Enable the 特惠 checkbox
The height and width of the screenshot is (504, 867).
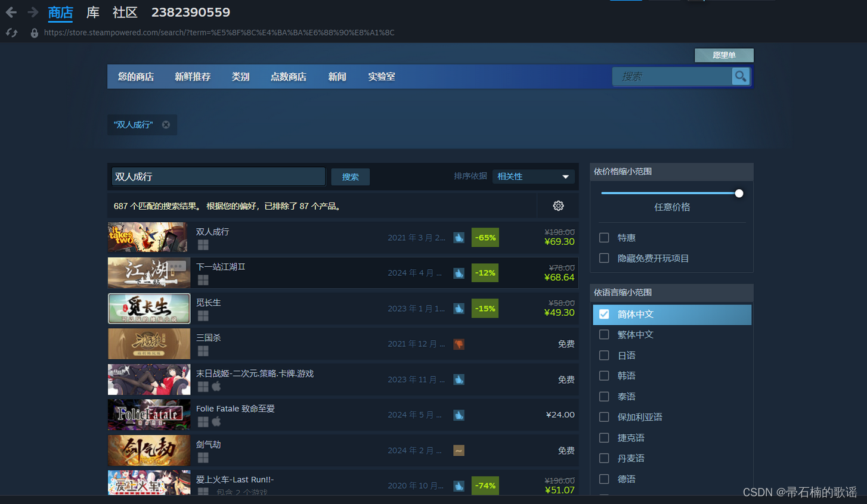tap(604, 238)
